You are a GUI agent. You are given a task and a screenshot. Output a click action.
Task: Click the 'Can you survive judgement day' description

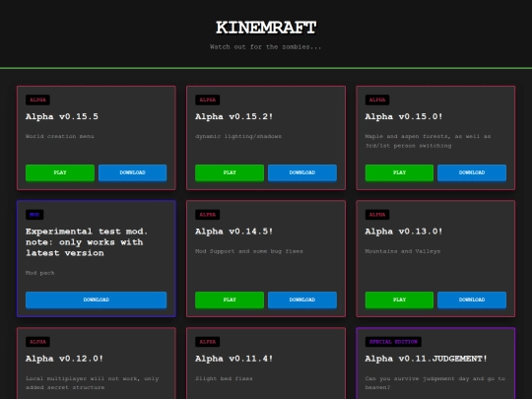pyautogui.click(x=435, y=382)
